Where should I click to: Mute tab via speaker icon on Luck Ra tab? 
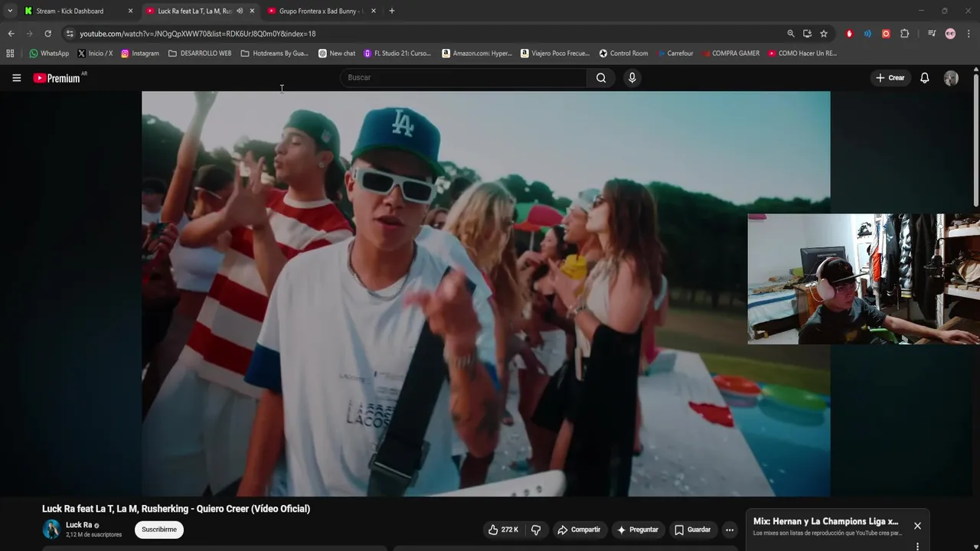(240, 11)
